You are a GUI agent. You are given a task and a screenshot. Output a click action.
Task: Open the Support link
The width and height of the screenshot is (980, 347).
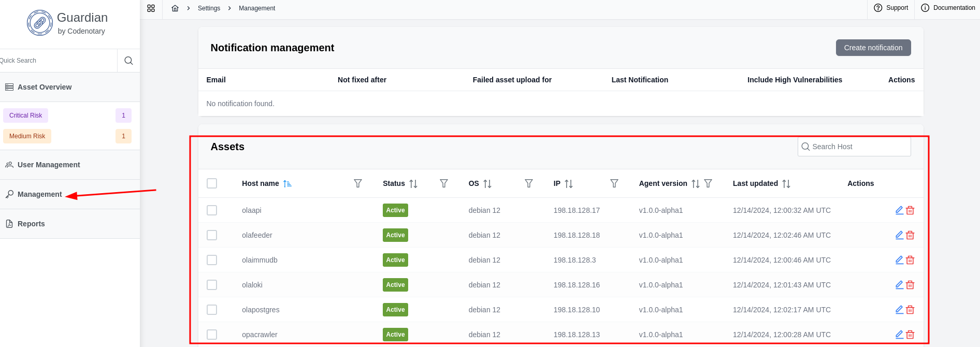(891, 8)
